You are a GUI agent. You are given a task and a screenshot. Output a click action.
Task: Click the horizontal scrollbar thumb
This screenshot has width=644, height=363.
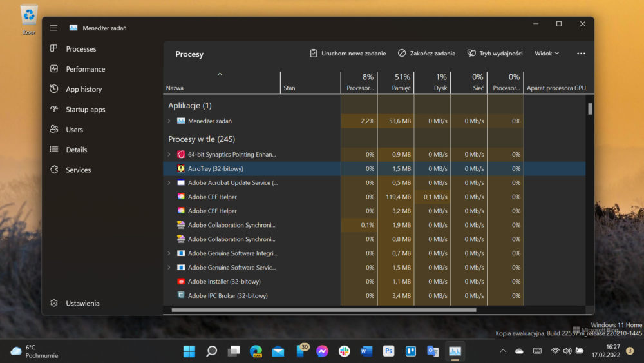coord(324,310)
